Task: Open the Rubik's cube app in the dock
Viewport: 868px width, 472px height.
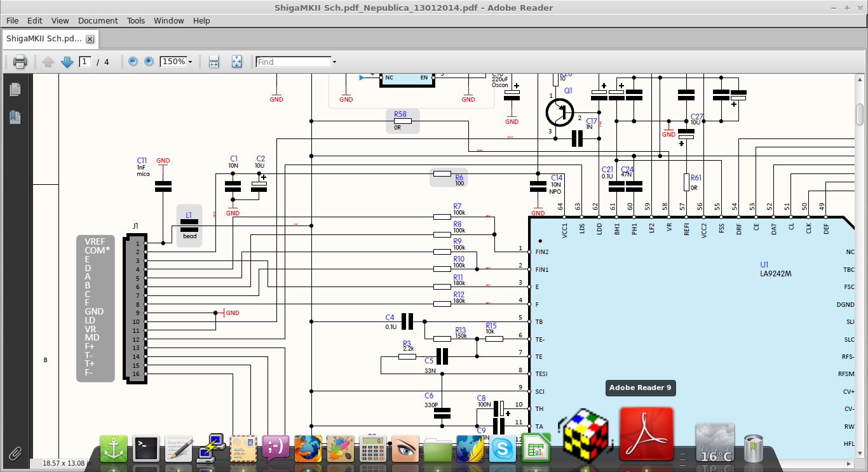Action: coord(585,435)
